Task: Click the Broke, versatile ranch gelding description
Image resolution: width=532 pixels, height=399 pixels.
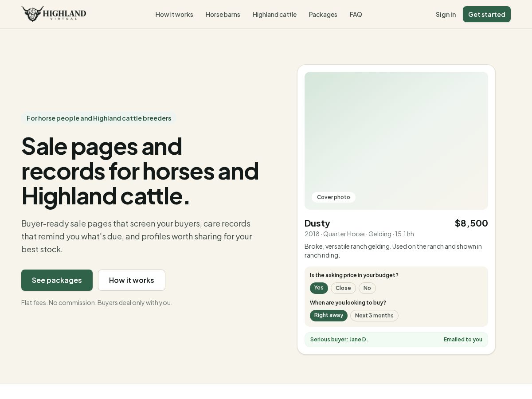Action: point(393,250)
